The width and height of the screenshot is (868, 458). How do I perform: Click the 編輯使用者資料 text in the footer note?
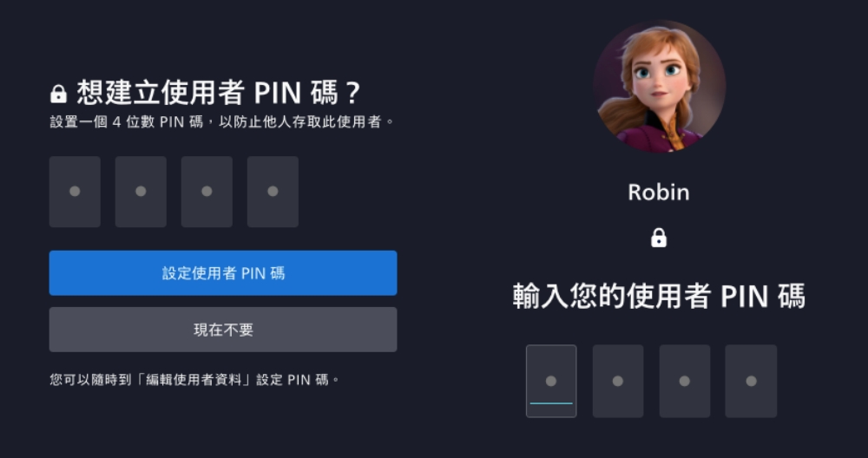pos(194,380)
